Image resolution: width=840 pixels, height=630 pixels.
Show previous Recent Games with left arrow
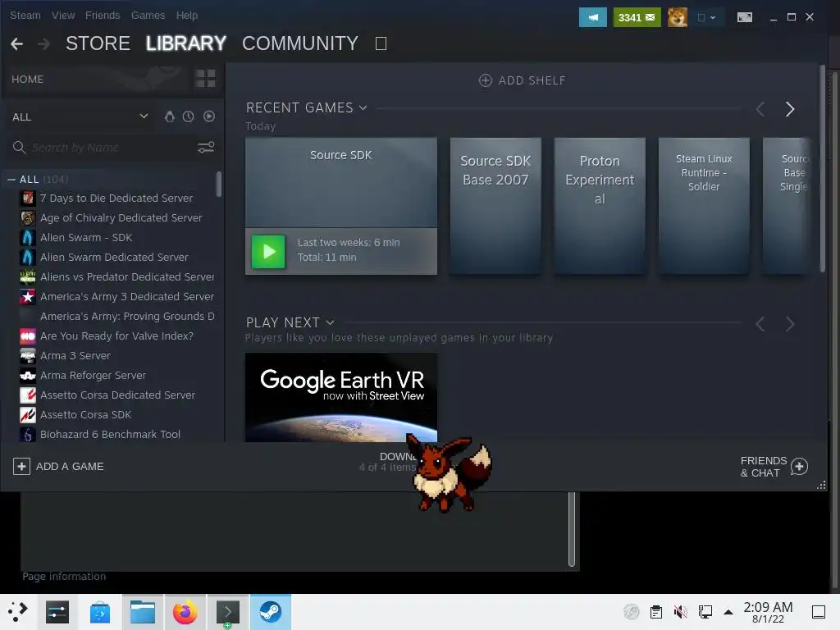tap(760, 109)
